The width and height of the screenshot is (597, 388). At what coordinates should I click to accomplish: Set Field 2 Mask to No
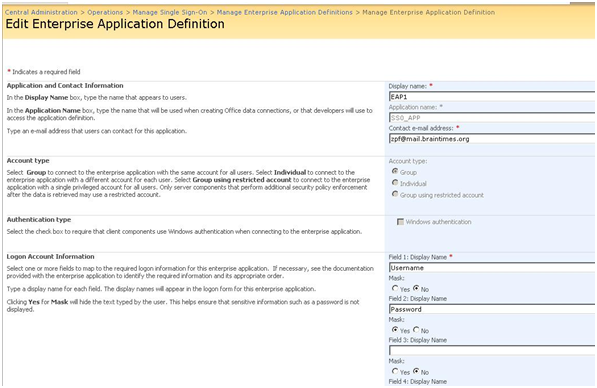[416, 330]
